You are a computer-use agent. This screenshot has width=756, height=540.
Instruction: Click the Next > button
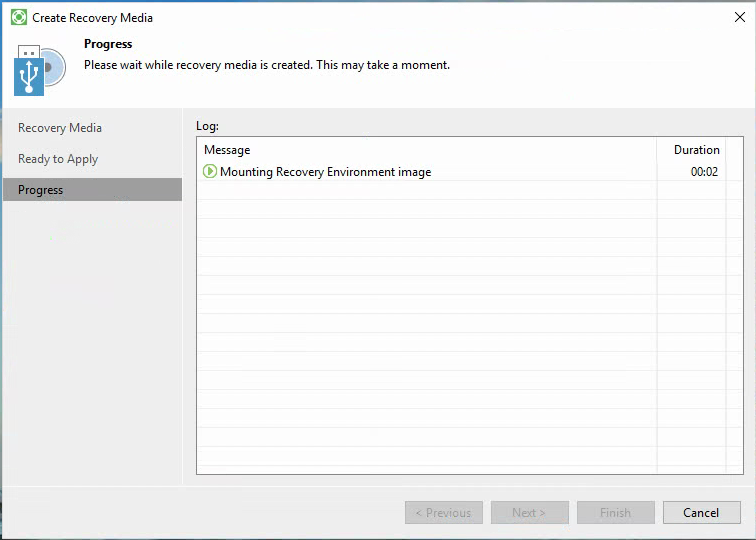(x=530, y=513)
